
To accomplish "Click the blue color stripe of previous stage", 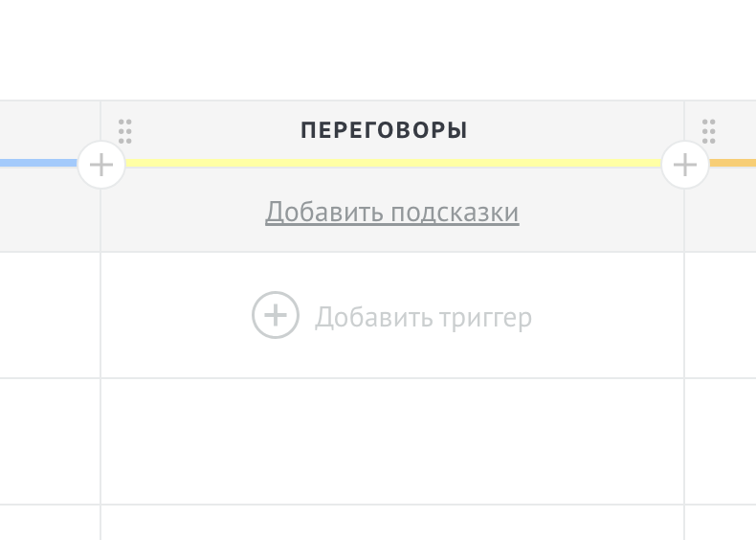I will click(38, 163).
